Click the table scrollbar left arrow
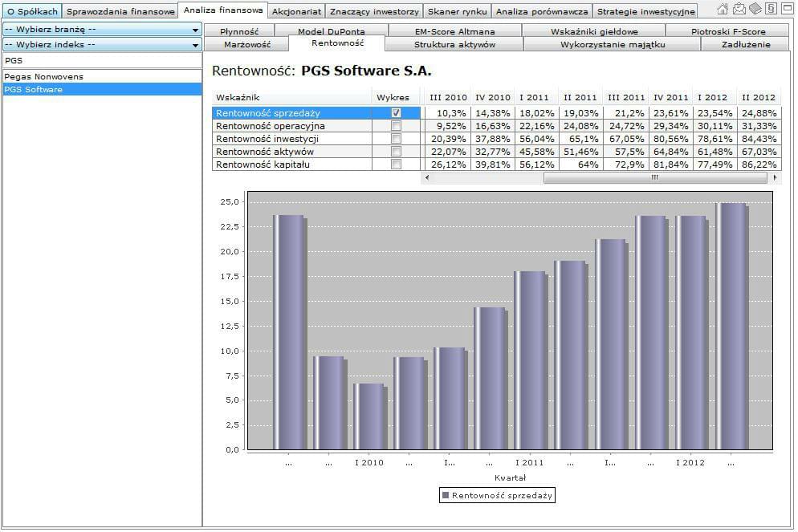The width and height of the screenshot is (798, 532). click(427, 177)
